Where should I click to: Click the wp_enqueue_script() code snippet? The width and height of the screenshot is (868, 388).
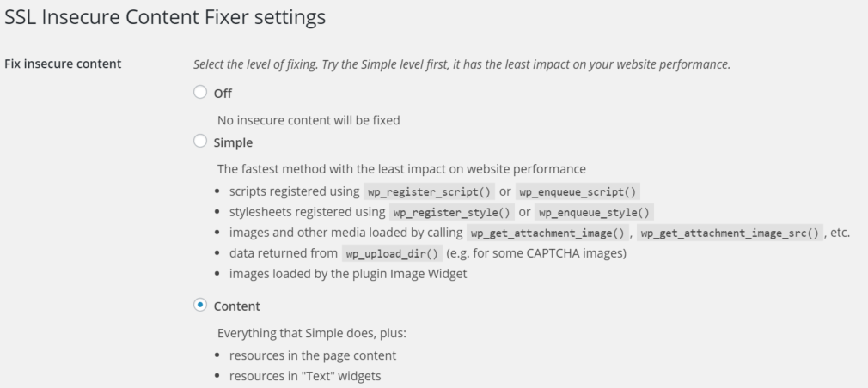tap(578, 191)
